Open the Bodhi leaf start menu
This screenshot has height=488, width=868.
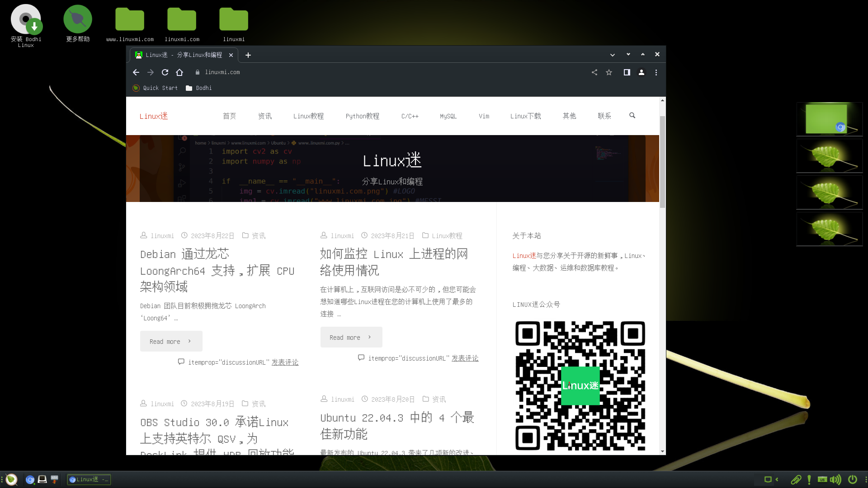pos(11,479)
